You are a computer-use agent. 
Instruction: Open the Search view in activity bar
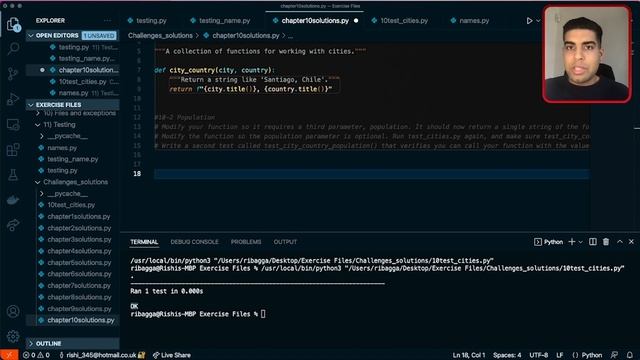(13, 49)
